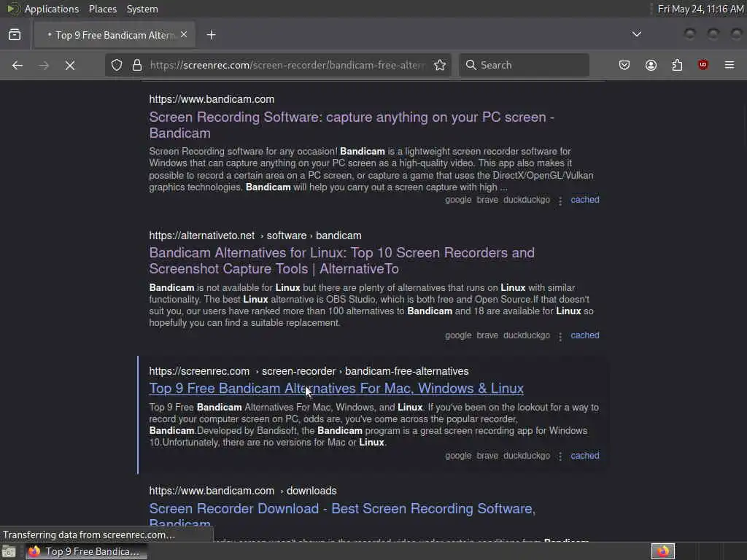Click https://alternativeto.net software bandicam breadcrumb
Screen dimensions: 747x560
(255, 236)
